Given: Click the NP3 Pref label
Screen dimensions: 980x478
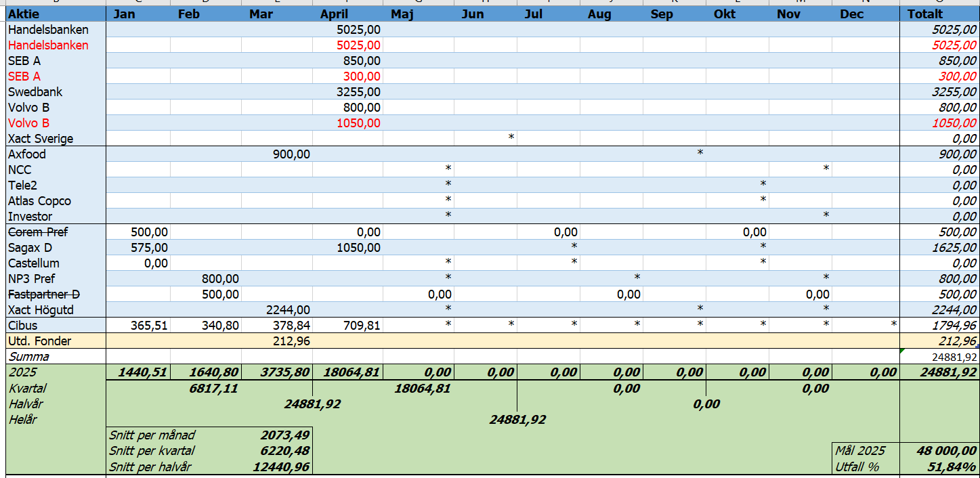Looking at the screenshot, I should 32,279.
